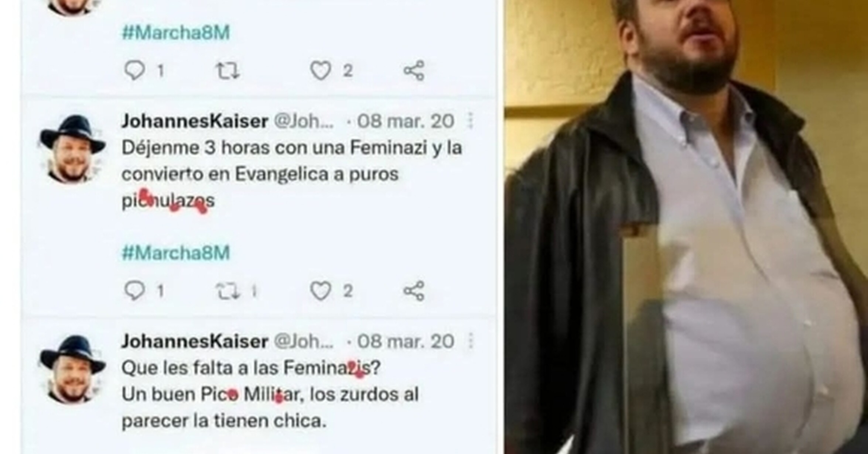Open the 08 mar. 20 timestamp on middle tweet
This screenshot has width=868, height=454.
tap(405, 121)
